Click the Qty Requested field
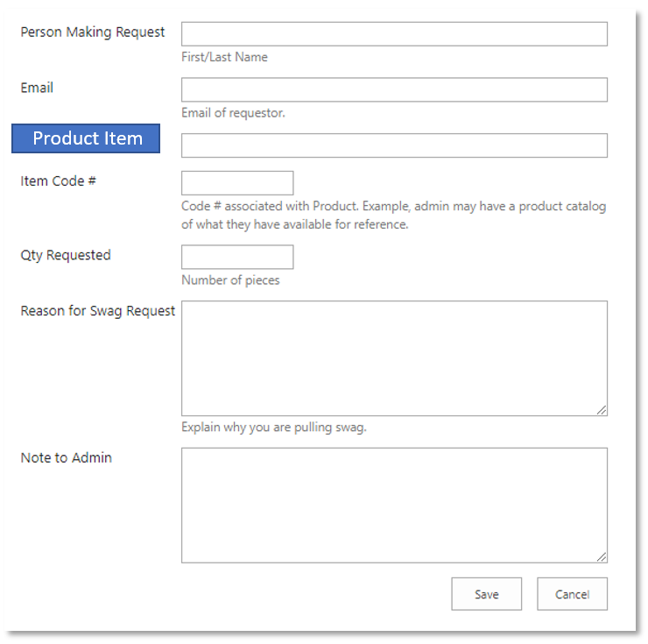The image size is (648, 644). pyautogui.click(x=237, y=257)
